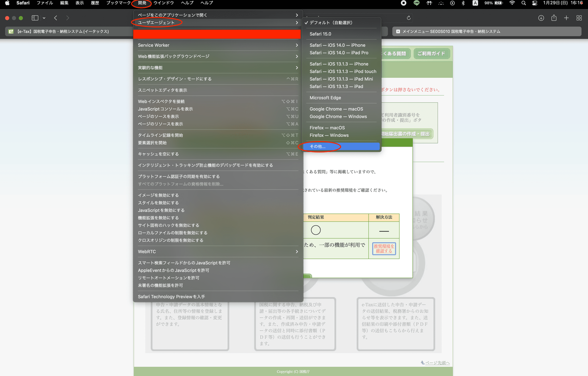Show the Safari sidebar

35,18
